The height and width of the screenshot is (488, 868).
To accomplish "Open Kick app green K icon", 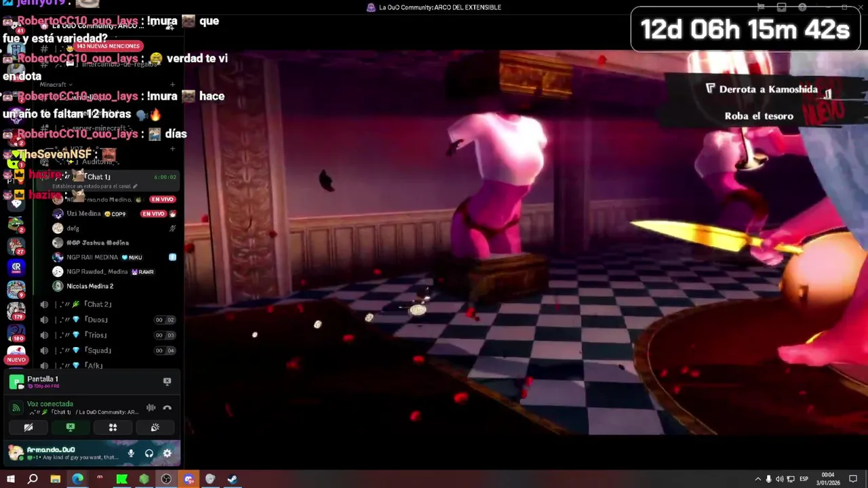I will [122, 479].
